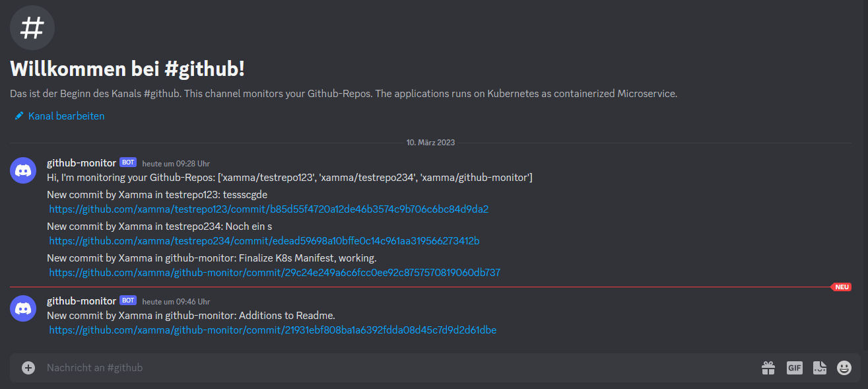The image size is (868, 389).
Task: Click the BOT badge on 09:46 message
Action: point(128,301)
